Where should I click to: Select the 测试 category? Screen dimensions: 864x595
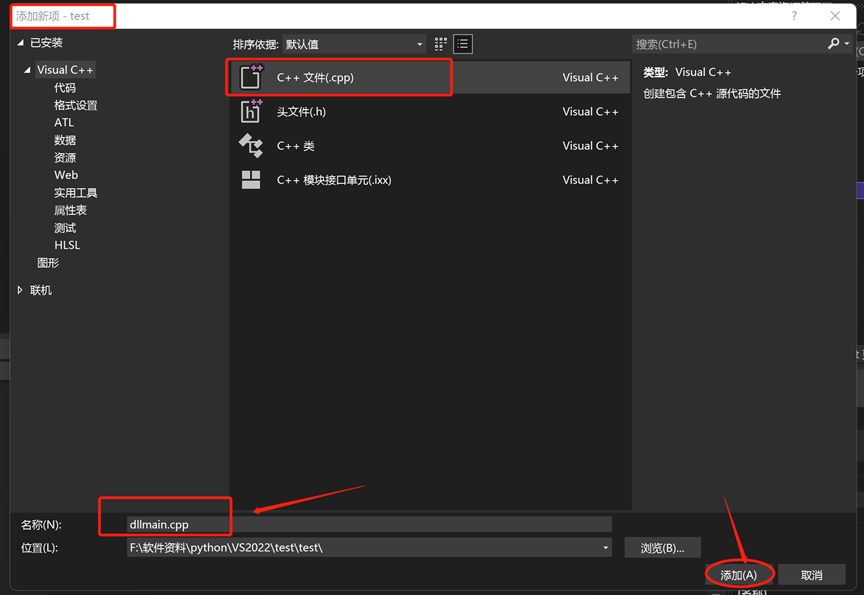pos(64,228)
